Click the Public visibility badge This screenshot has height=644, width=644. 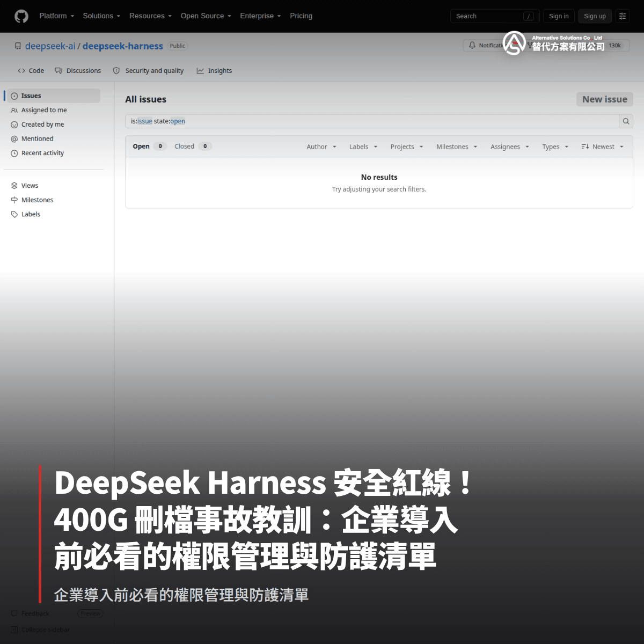178,46
